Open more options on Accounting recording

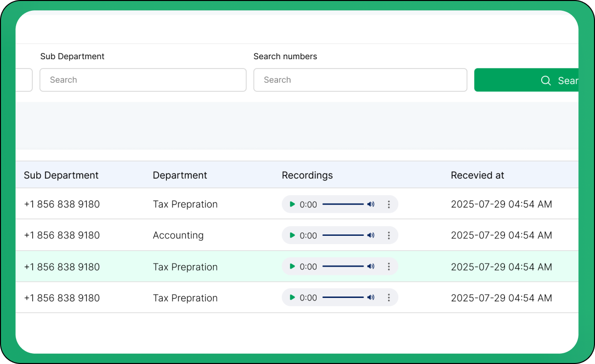[x=389, y=235]
